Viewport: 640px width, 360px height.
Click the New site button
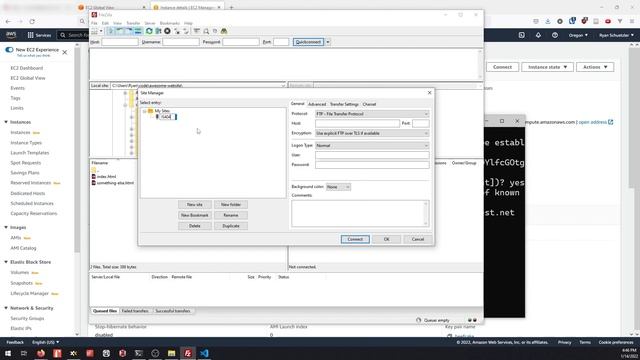(x=194, y=204)
